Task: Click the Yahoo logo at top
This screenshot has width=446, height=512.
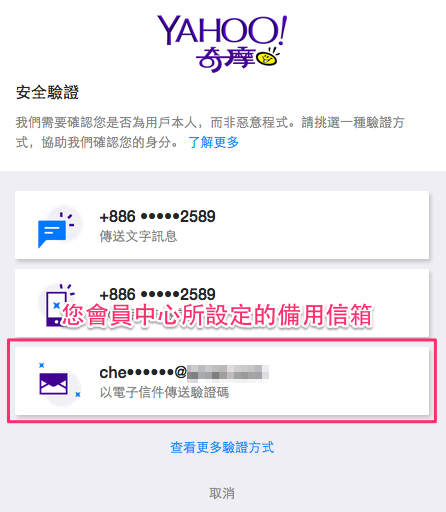Action: point(222,43)
